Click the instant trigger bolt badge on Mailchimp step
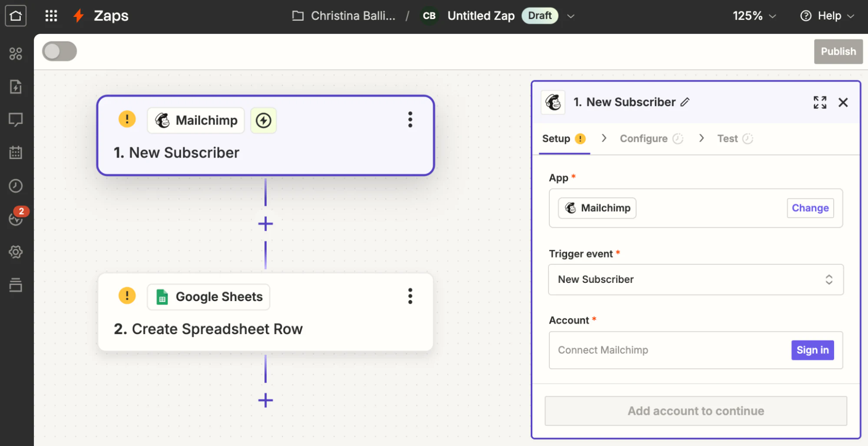 [x=264, y=121]
